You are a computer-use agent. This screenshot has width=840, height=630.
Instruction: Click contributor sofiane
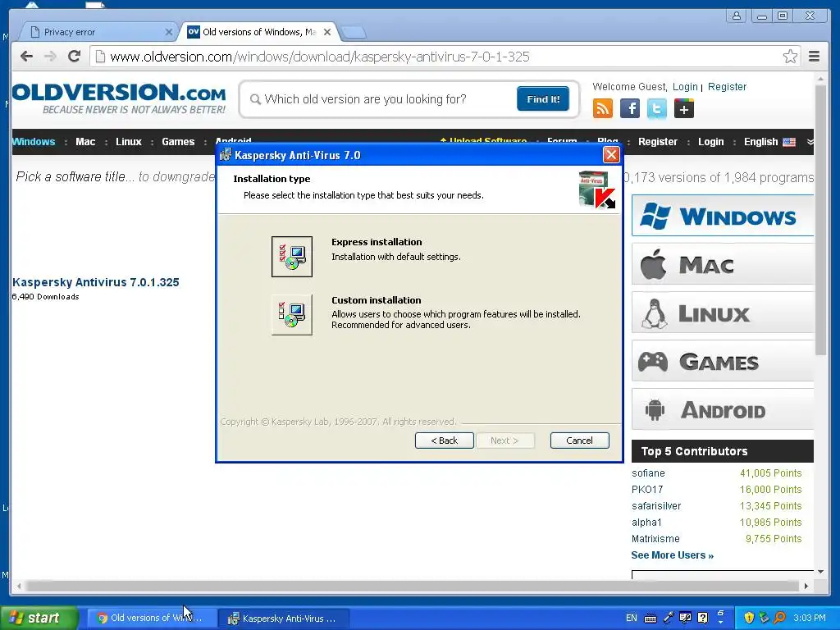648,473
